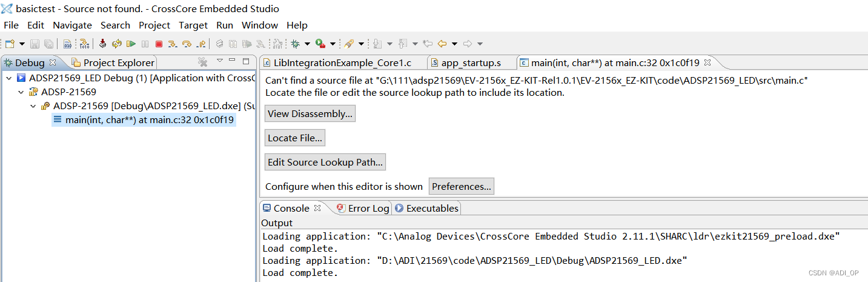Screen dimensions: 868x282
Task: Click console line loading ADSP21569_LED.dxe
Action: [475, 260]
